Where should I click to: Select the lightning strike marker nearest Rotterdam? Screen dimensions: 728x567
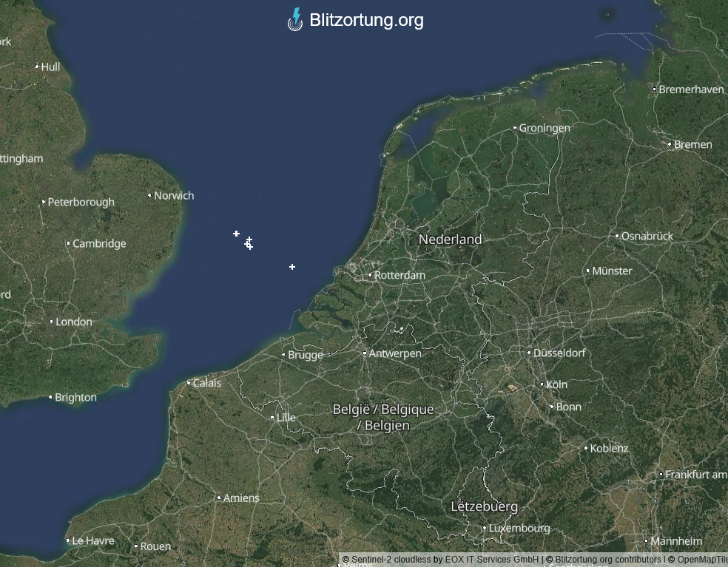[x=292, y=267]
